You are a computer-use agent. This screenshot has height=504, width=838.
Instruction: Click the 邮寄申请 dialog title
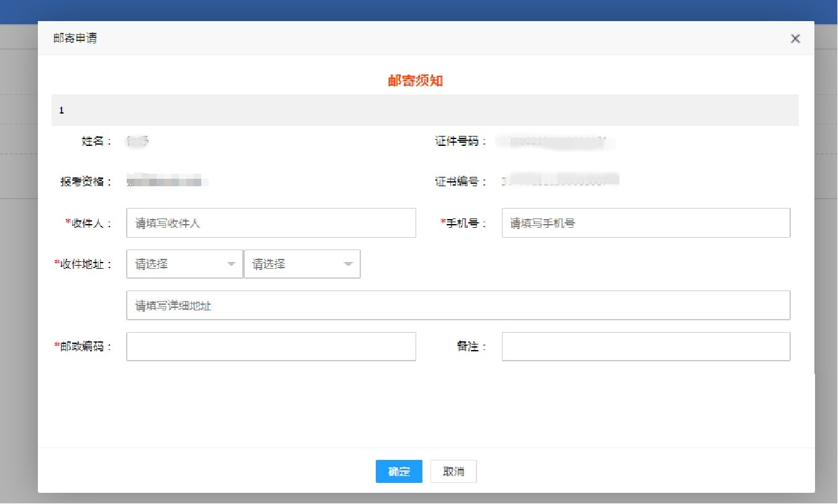click(x=75, y=38)
